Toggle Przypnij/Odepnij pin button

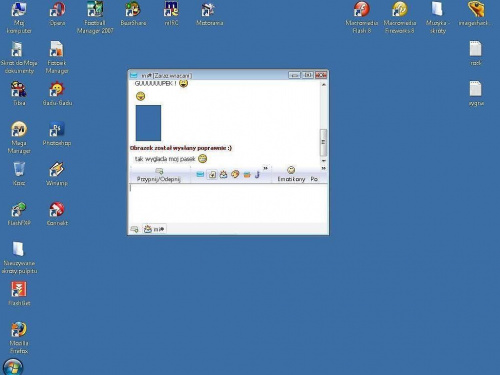159,175
